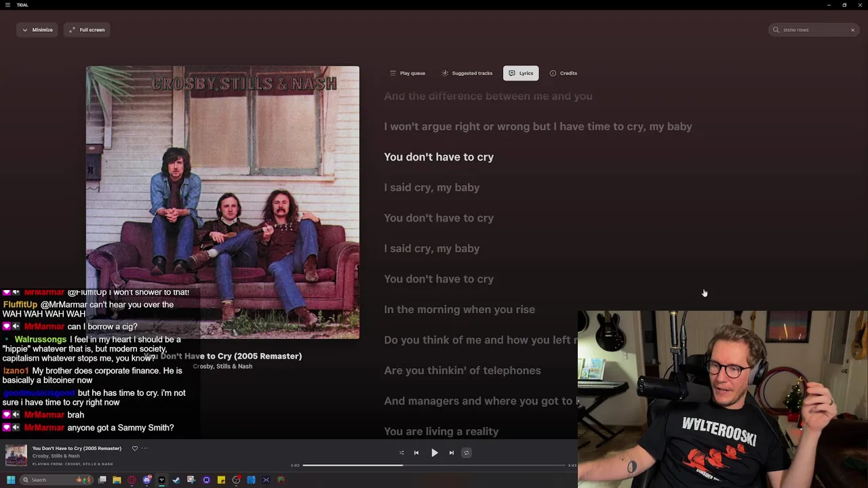Click the Walrussongs username in chat overlay
The width and height of the screenshot is (868, 488).
click(41, 340)
